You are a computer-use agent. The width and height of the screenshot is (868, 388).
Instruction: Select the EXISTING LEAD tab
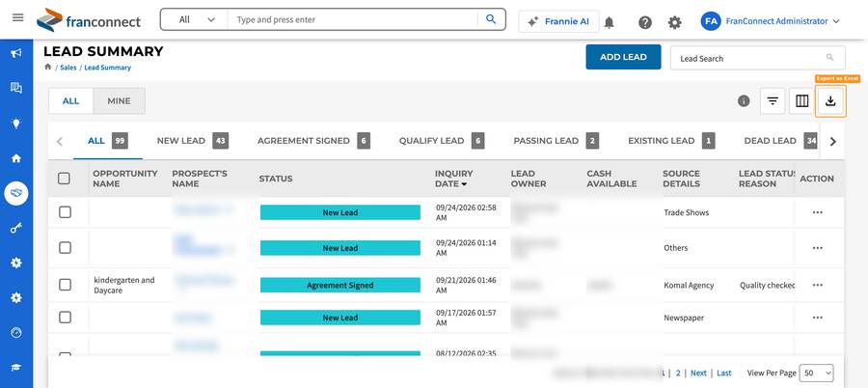coord(671,141)
